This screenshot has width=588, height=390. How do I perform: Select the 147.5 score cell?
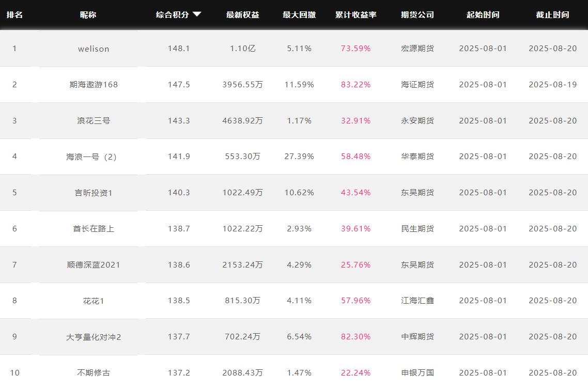click(179, 84)
